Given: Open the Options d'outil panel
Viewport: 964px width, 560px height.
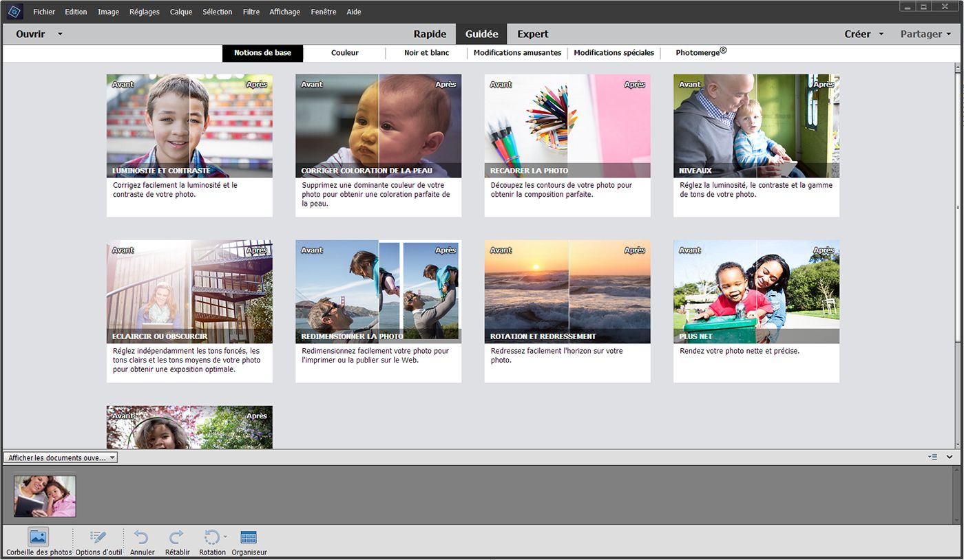Looking at the screenshot, I should pyautogui.click(x=98, y=537).
